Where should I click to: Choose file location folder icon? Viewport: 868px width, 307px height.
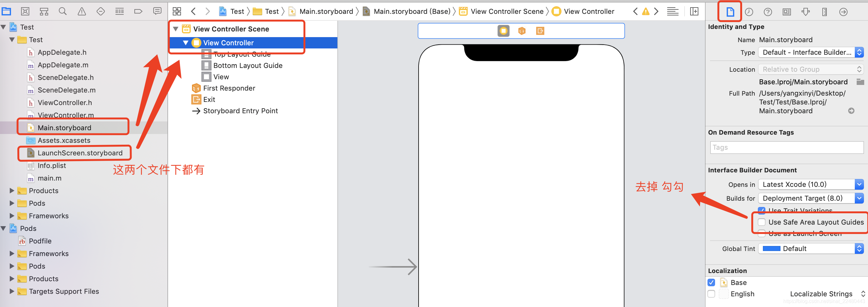click(860, 82)
